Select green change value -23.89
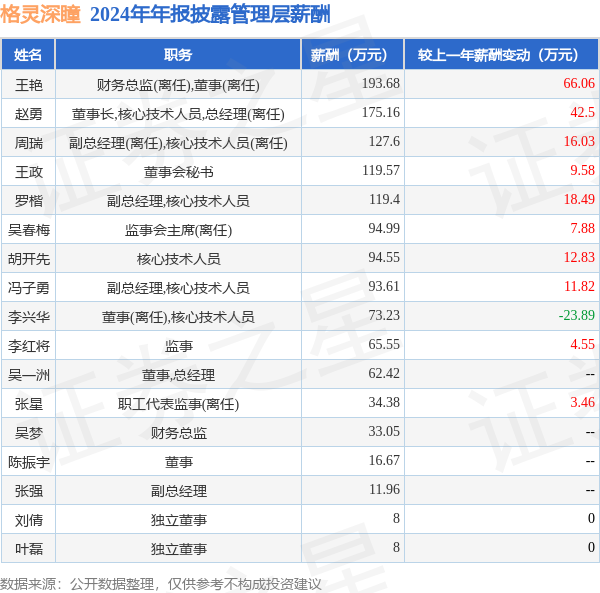Viewport: 600px width, 593px height. pos(577,316)
